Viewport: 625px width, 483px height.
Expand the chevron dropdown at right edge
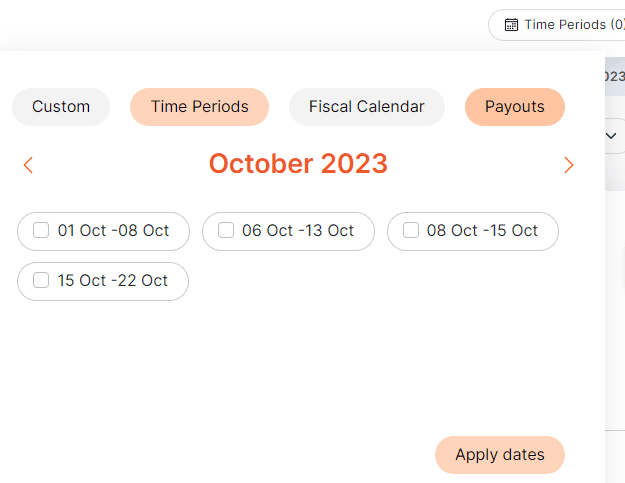612,134
